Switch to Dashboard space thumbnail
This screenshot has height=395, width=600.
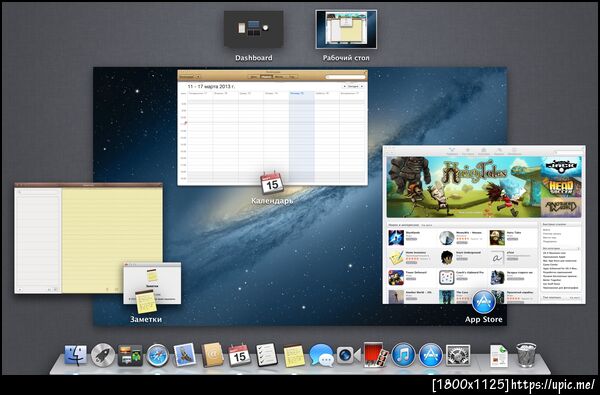pyautogui.click(x=254, y=29)
